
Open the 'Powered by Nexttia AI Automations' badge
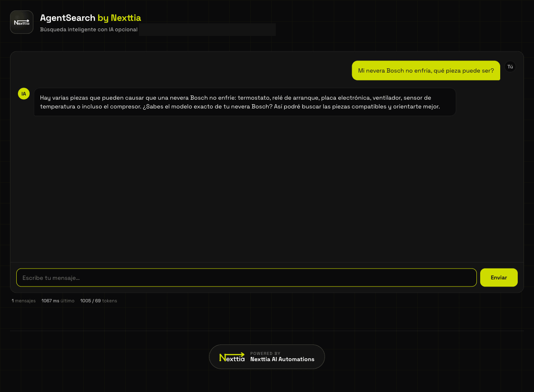pos(267,357)
